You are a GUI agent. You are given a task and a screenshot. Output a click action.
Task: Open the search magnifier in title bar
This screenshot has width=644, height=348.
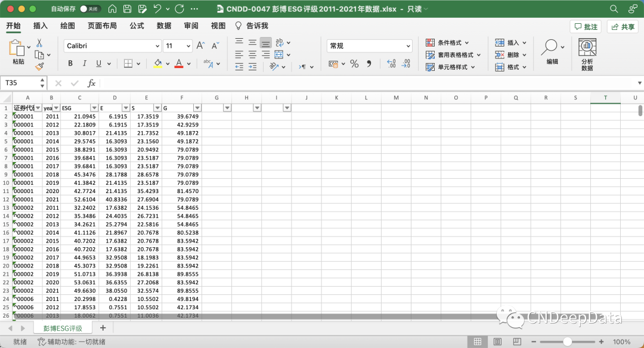click(614, 8)
